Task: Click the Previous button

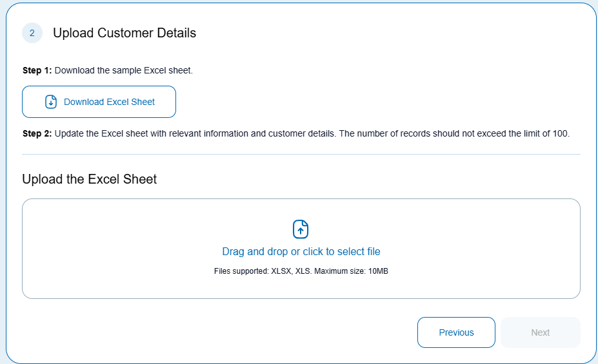Action: click(456, 332)
